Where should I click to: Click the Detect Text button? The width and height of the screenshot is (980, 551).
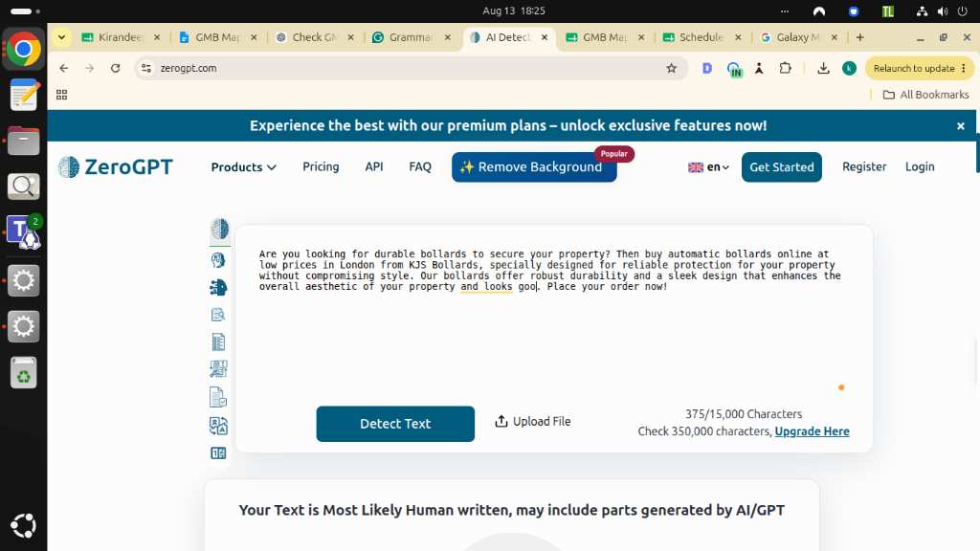(x=395, y=424)
